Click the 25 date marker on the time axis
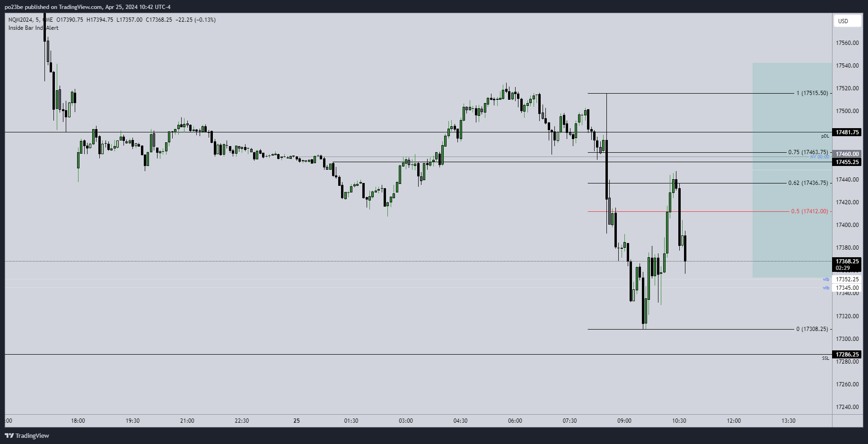 (297, 421)
